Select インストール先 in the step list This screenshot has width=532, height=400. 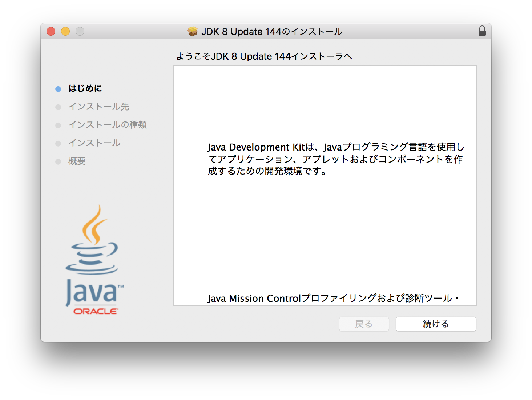98,107
